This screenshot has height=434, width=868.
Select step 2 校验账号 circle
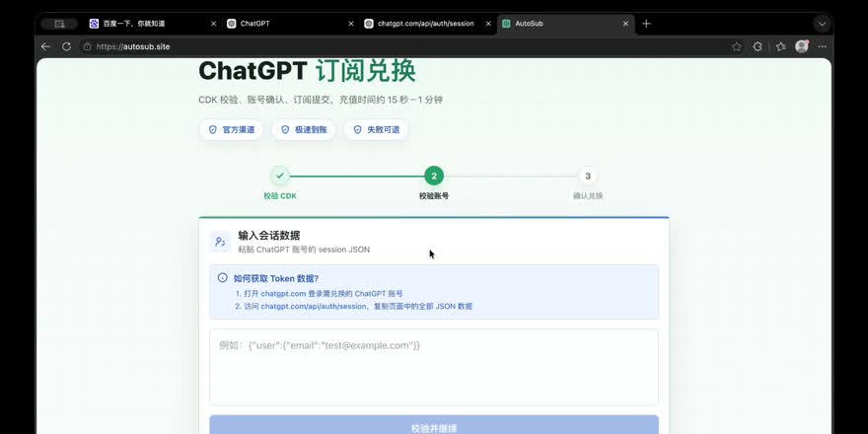[434, 176]
